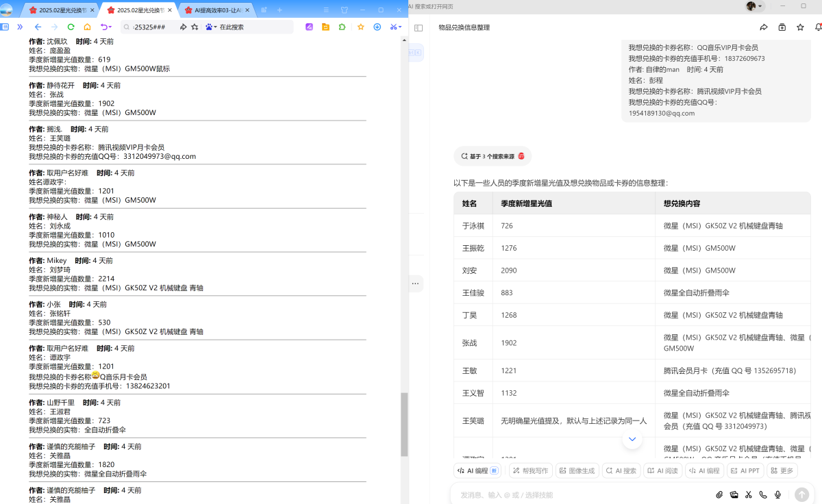Click the green puzzle extension icon
This screenshot has width=822, height=504.
(x=342, y=27)
